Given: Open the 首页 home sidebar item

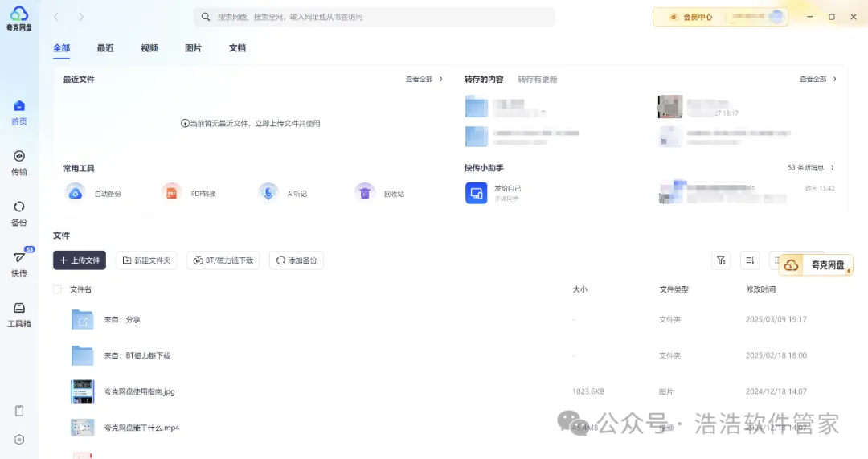Looking at the screenshot, I should coord(18,113).
